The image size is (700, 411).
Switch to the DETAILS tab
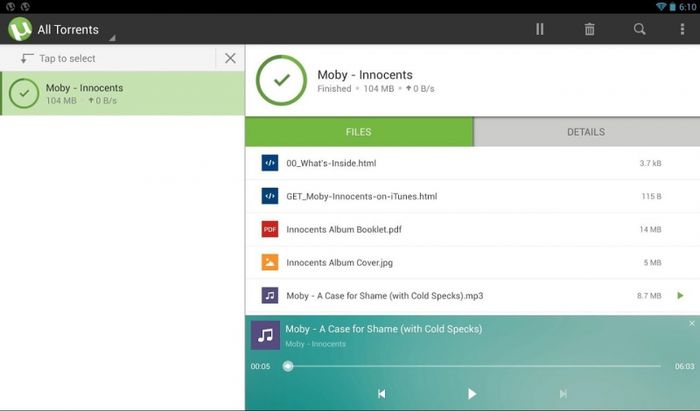point(586,132)
